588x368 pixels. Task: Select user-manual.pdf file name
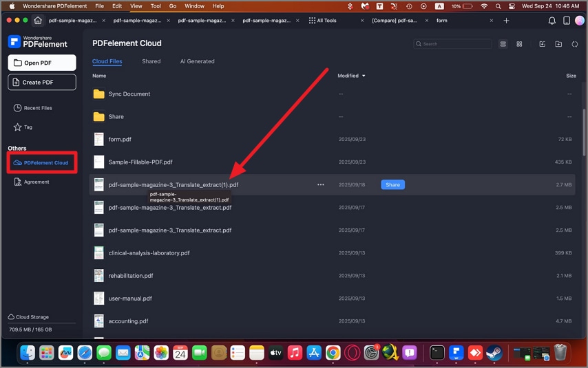pos(130,299)
